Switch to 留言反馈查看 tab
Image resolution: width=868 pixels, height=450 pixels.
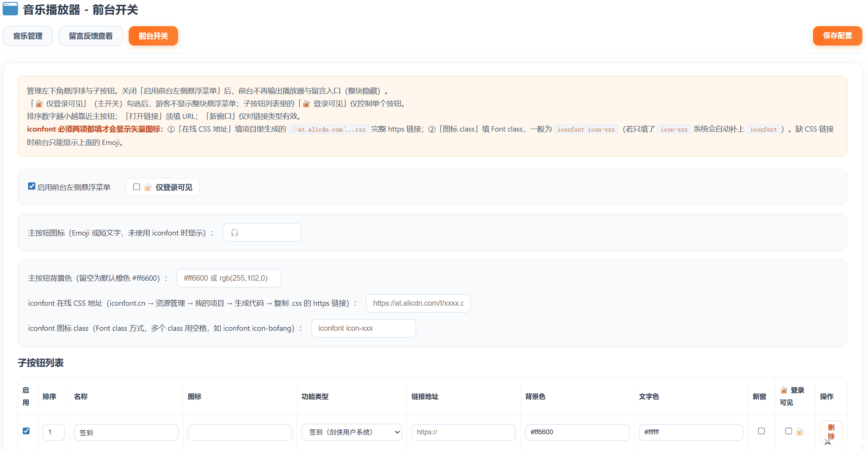pyautogui.click(x=91, y=36)
